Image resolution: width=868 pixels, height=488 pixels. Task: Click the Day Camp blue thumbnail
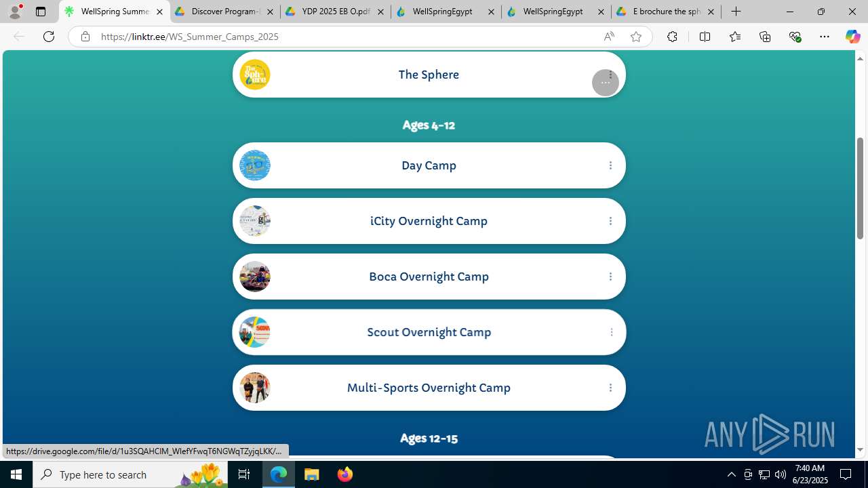tap(255, 165)
